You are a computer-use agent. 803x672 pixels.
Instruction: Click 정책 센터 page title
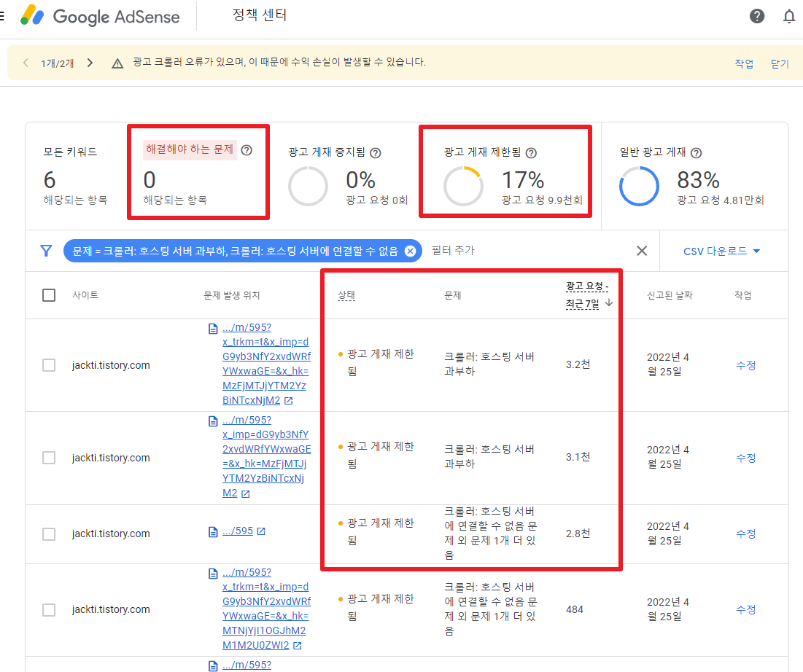259,15
